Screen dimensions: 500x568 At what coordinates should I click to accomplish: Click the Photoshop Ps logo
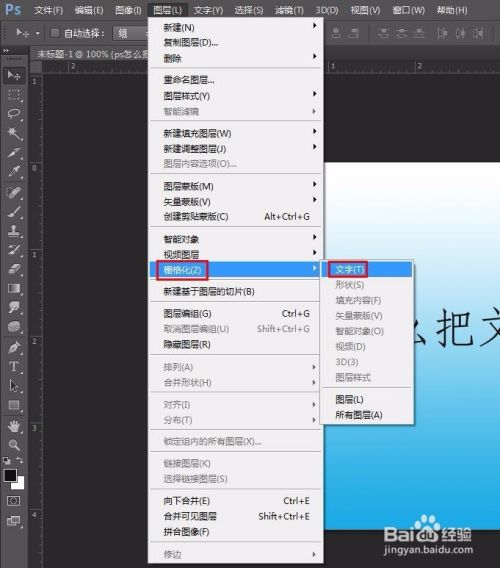click(13, 9)
